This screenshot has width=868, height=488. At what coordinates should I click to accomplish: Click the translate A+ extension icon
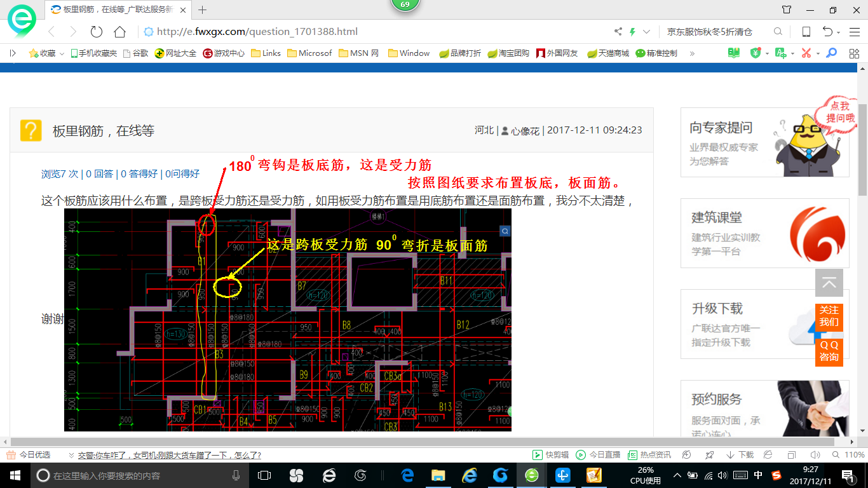point(780,53)
